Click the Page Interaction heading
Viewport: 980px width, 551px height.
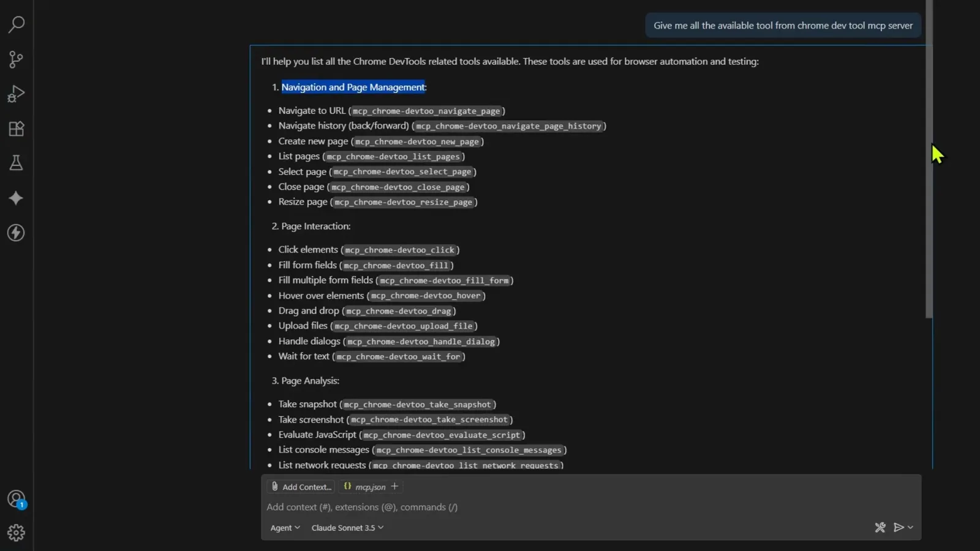pos(315,226)
